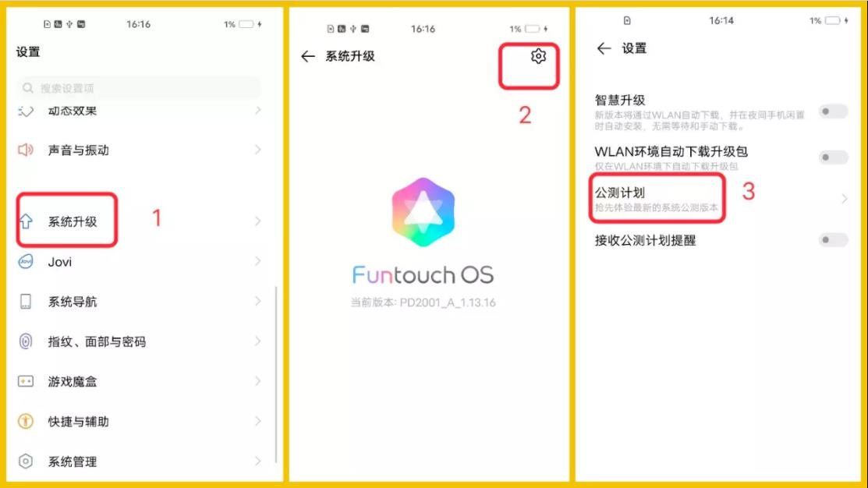Screen dimensions: 868x488
Task: Open 系统管理 via its right chevron
Action: [258, 461]
